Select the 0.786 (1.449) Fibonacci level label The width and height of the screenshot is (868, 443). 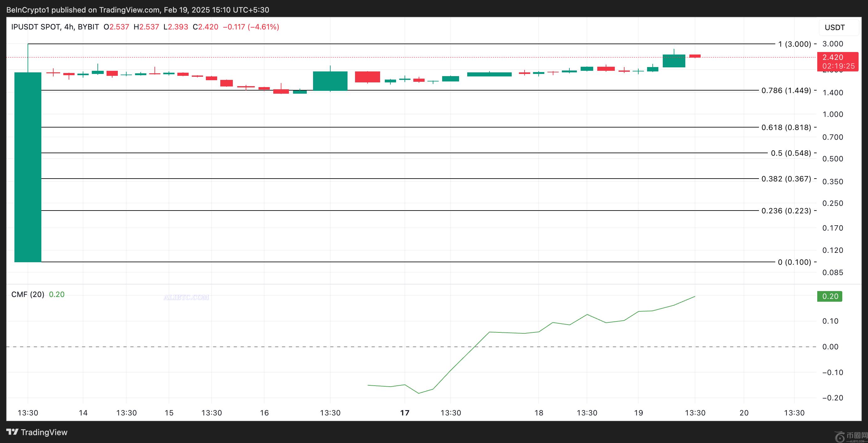click(786, 90)
